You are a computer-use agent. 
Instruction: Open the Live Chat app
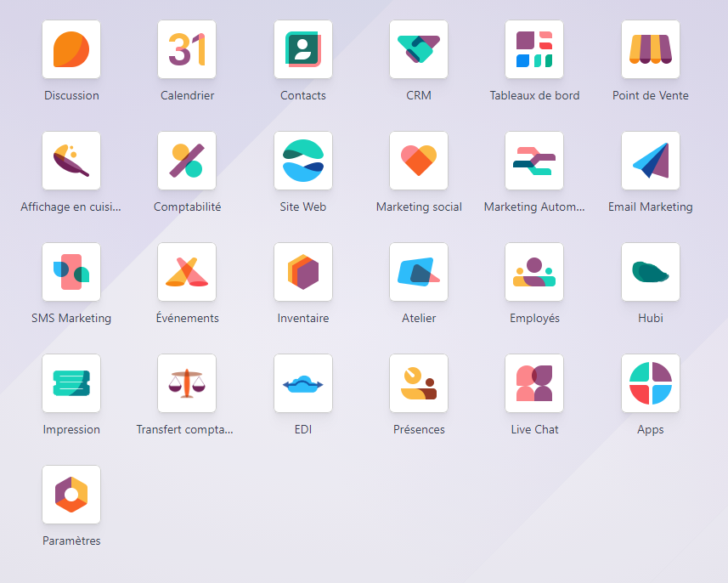(x=534, y=383)
